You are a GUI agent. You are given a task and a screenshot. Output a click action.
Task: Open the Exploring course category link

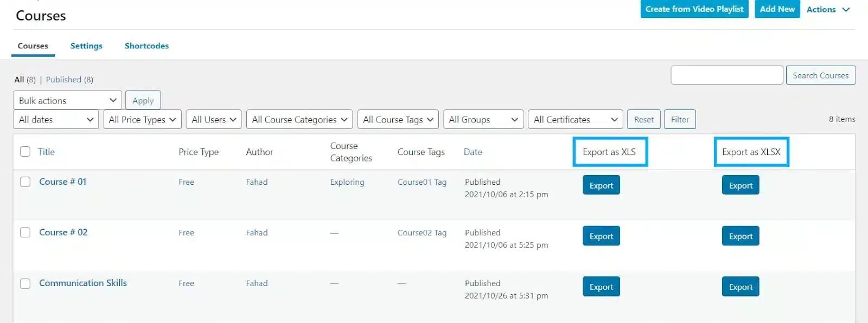pos(347,182)
